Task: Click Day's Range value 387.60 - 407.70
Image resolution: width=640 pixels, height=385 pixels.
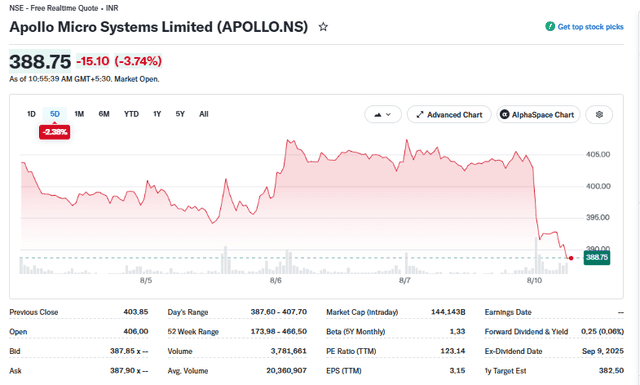Action: click(279, 312)
